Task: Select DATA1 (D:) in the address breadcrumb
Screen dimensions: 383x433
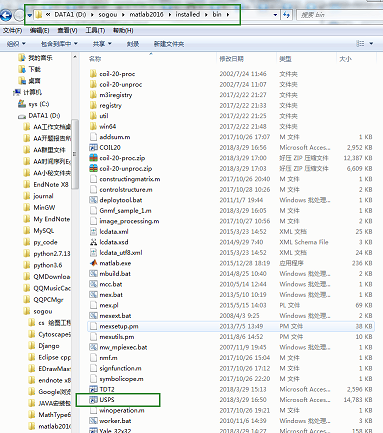Action: 70,15
